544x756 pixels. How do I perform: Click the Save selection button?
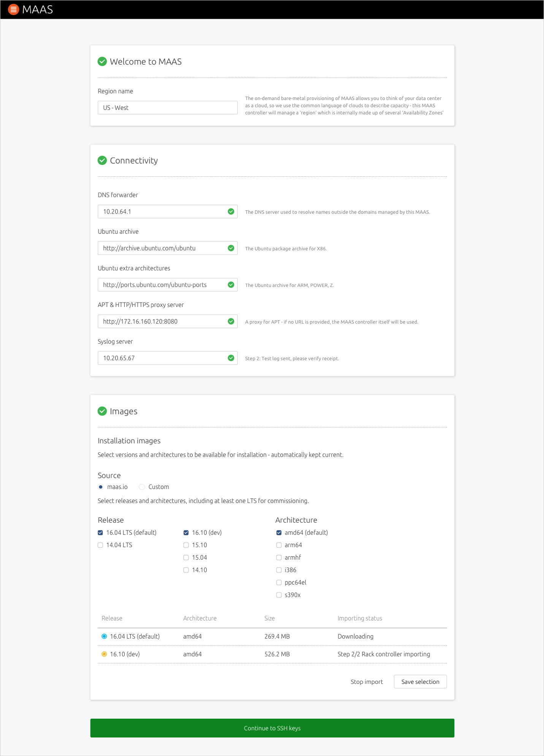(x=420, y=682)
